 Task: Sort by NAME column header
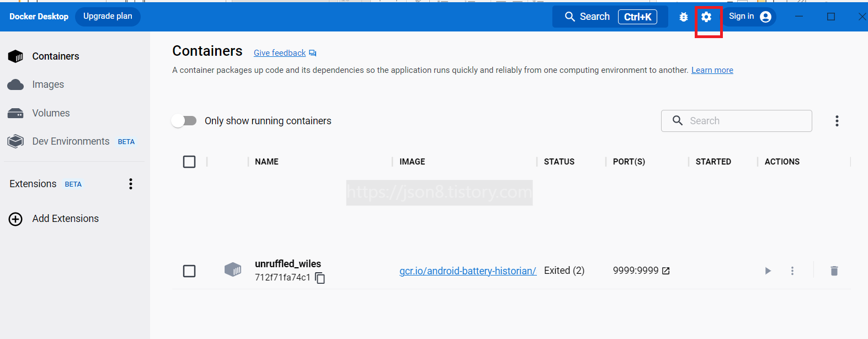(x=267, y=162)
